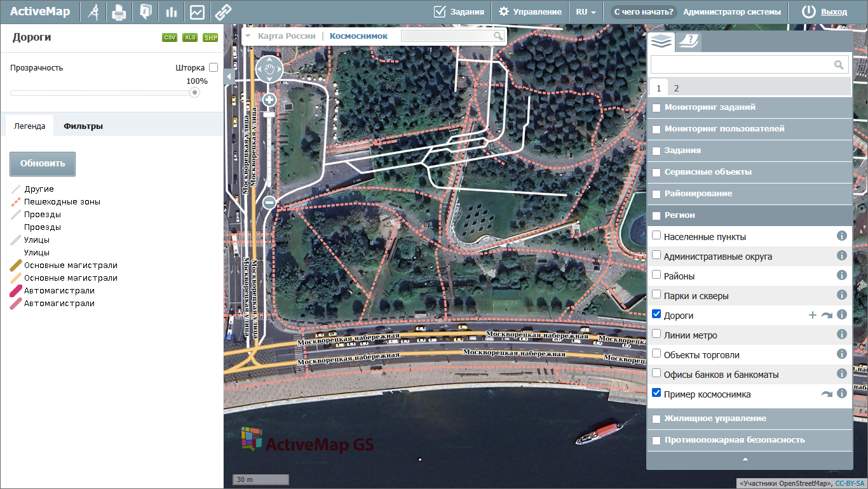The image size is (868, 489).
Task: Open the bar chart statistics icon
Action: (171, 12)
